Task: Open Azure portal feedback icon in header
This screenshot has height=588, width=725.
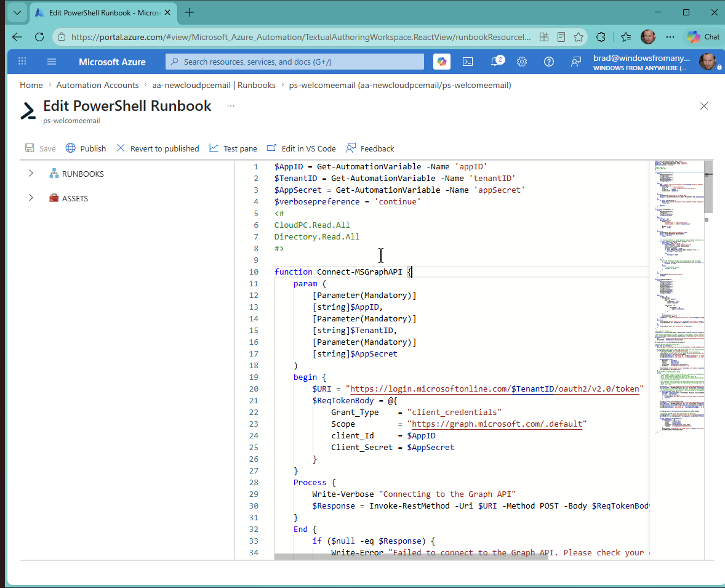Action: [x=575, y=62]
